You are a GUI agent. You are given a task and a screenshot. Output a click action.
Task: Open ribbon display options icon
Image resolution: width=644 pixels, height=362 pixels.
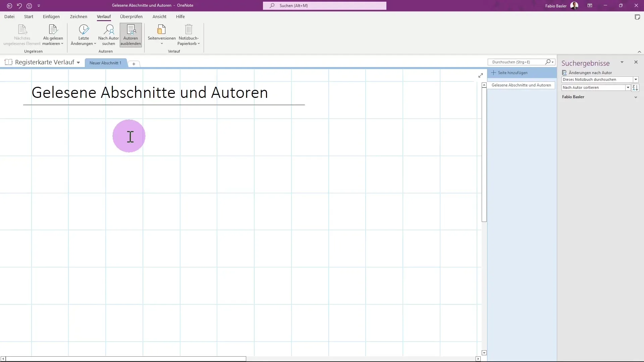click(590, 6)
